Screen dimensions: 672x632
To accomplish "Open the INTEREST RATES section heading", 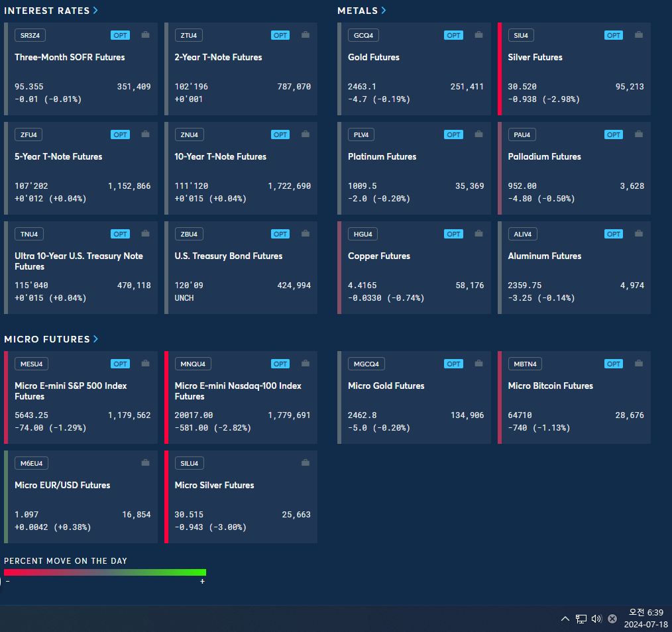I will (x=46, y=11).
